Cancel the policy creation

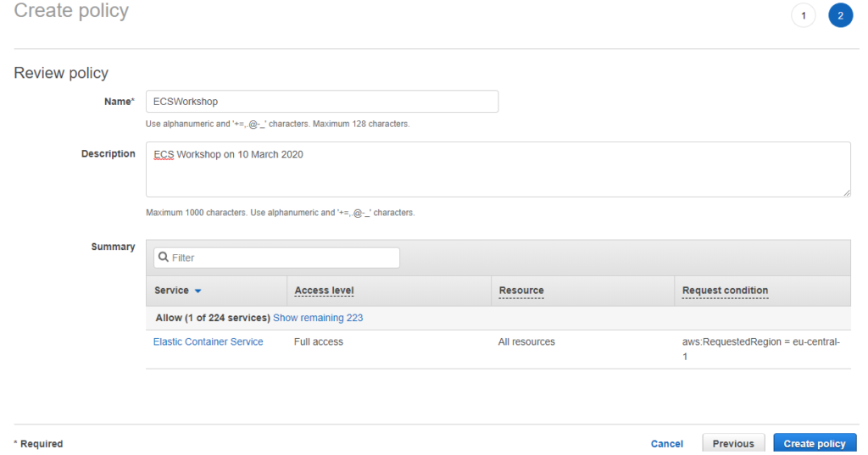coord(666,444)
